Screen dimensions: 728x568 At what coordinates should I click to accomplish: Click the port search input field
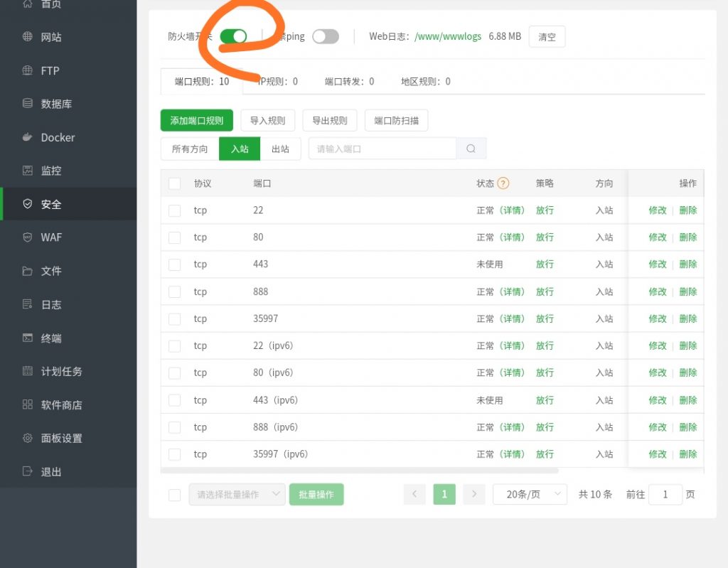point(382,149)
